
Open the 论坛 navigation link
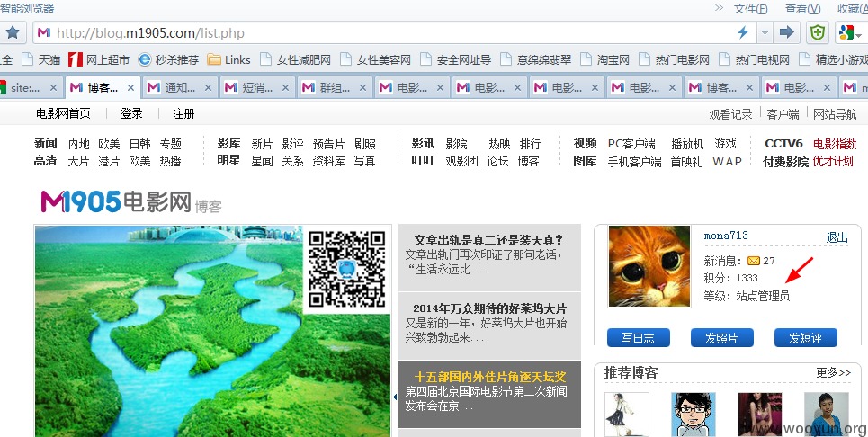click(497, 161)
